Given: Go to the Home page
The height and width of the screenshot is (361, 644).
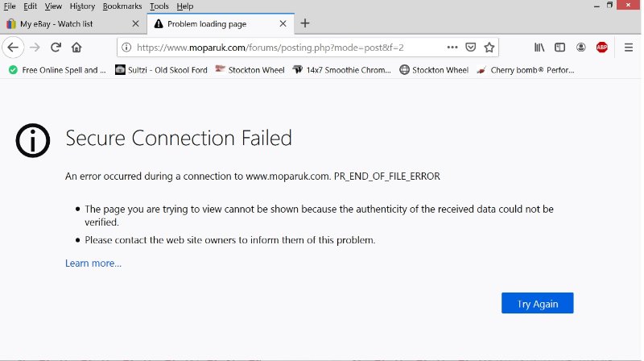Looking at the screenshot, I should (x=76, y=47).
